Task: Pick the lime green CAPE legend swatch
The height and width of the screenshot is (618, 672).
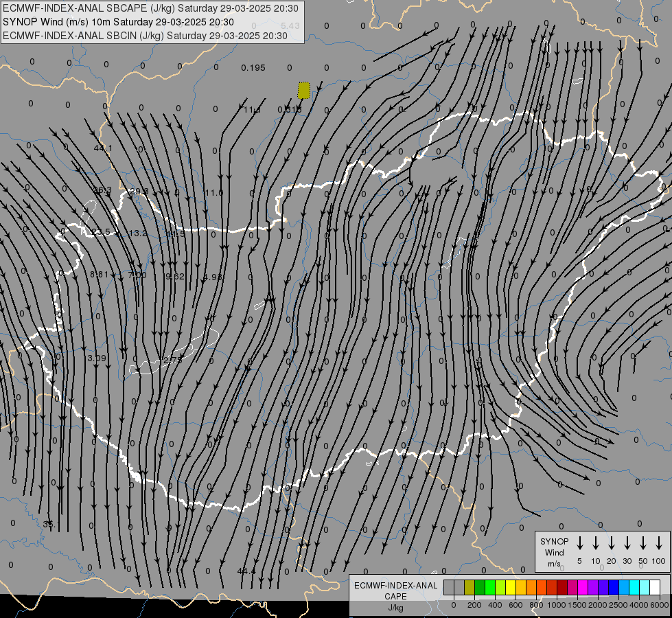Action: (x=500, y=587)
